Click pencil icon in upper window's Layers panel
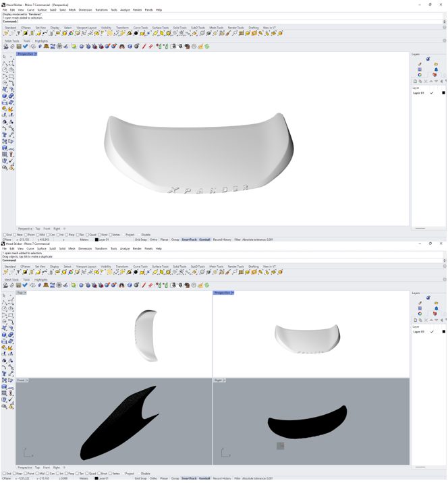 coord(420,64)
